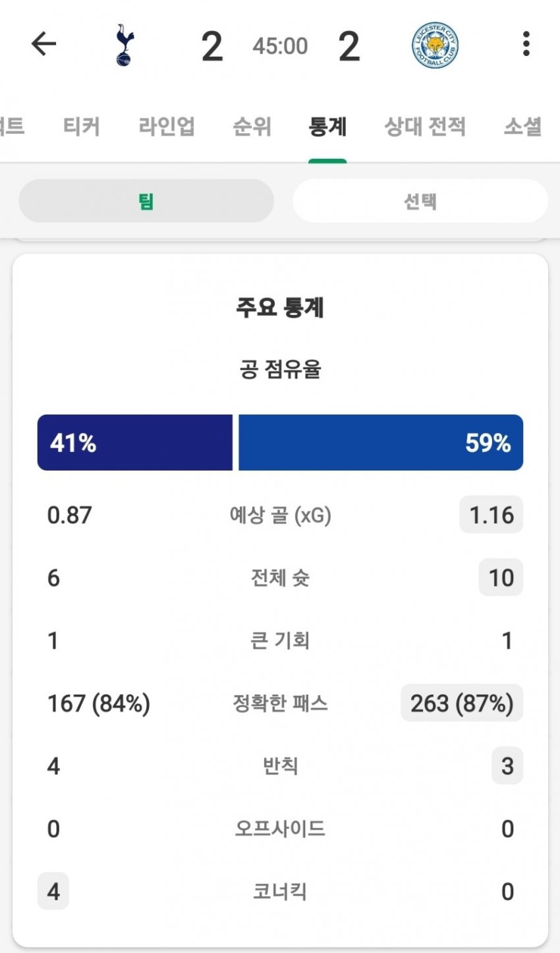The height and width of the screenshot is (953, 560).
Task: Tap the 예상 골 (xG) stat label
Action: coord(280,515)
